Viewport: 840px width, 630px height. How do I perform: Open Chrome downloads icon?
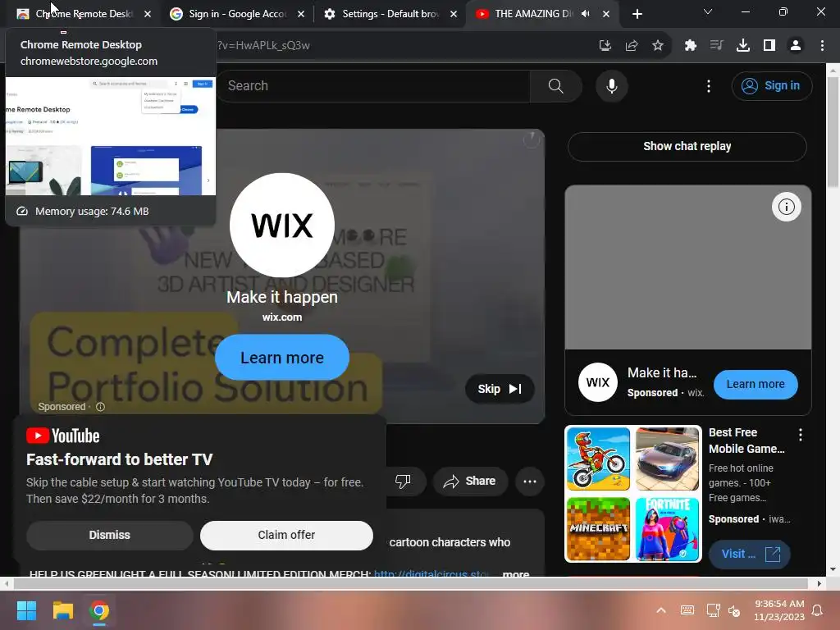click(x=743, y=46)
